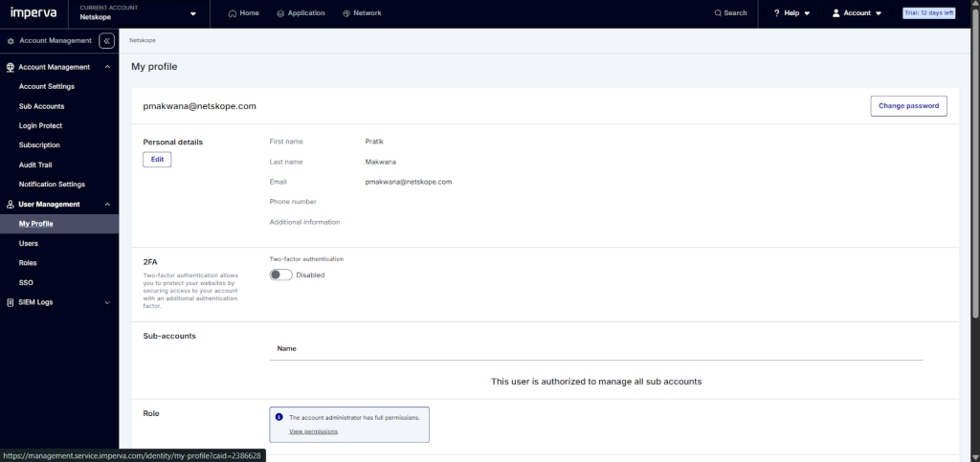Open Users in sidebar
Image resolution: width=980 pixels, height=462 pixels.
click(x=28, y=244)
